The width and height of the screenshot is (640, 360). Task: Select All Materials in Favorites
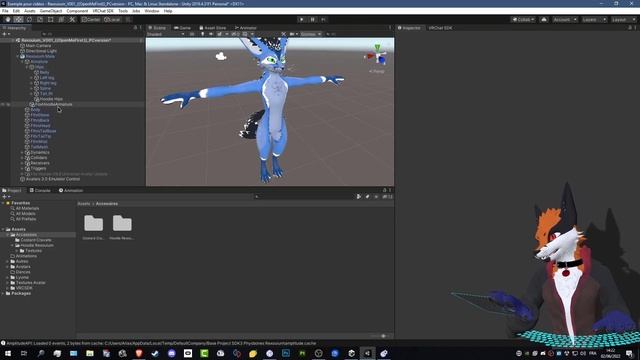pos(27,208)
